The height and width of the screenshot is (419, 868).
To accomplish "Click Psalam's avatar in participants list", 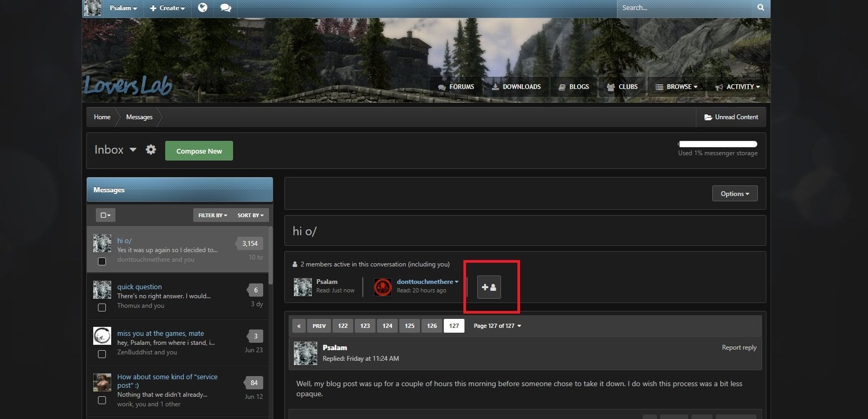I will [303, 287].
